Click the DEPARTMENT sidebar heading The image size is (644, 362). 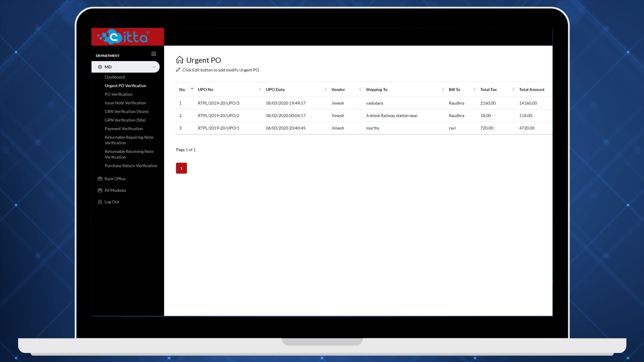coord(108,56)
